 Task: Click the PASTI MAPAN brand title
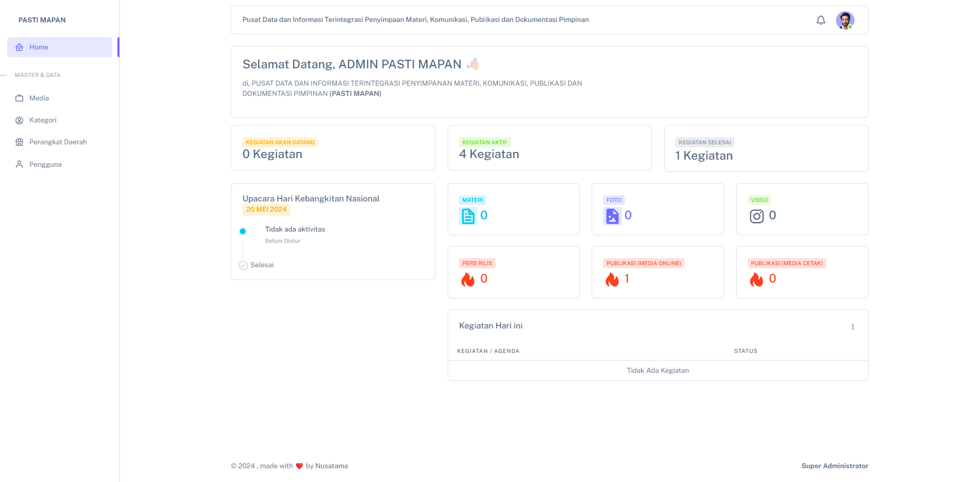(42, 20)
